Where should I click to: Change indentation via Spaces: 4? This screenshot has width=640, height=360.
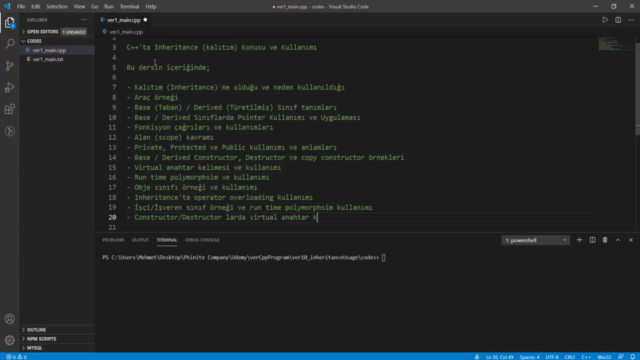[x=529, y=357]
